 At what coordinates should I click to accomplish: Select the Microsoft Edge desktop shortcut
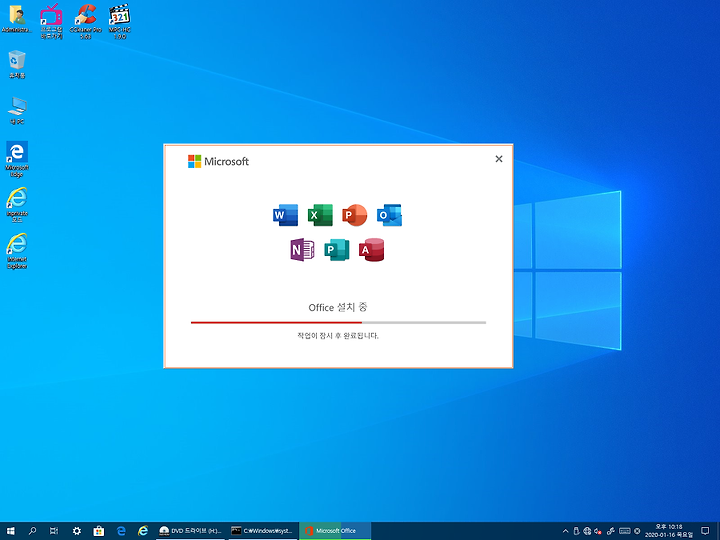pos(17,159)
